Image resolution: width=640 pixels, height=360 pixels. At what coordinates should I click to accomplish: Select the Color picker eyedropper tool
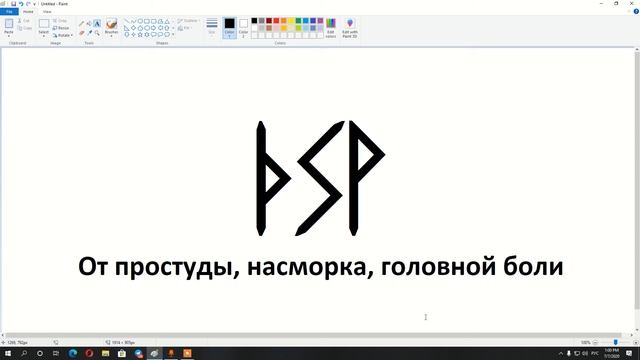(x=89, y=33)
